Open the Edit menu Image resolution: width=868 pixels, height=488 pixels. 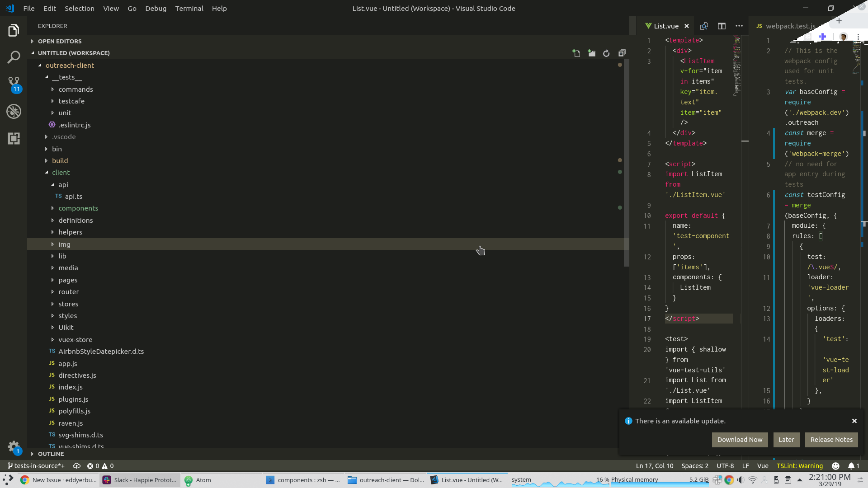click(x=50, y=9)
